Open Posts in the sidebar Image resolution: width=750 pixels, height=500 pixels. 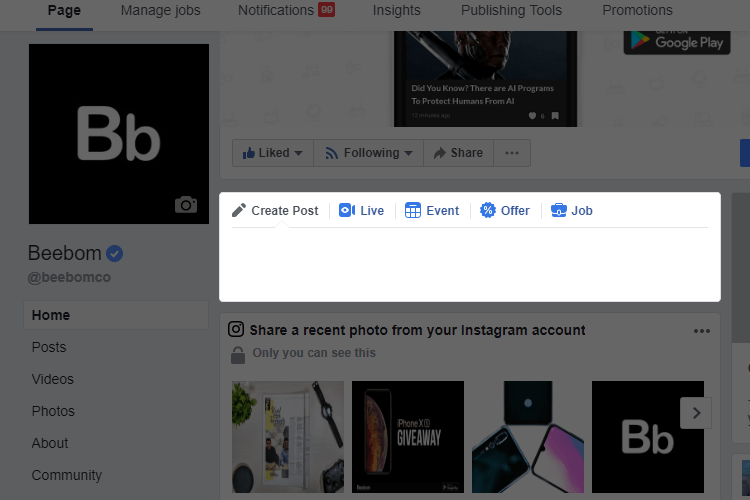49,347
